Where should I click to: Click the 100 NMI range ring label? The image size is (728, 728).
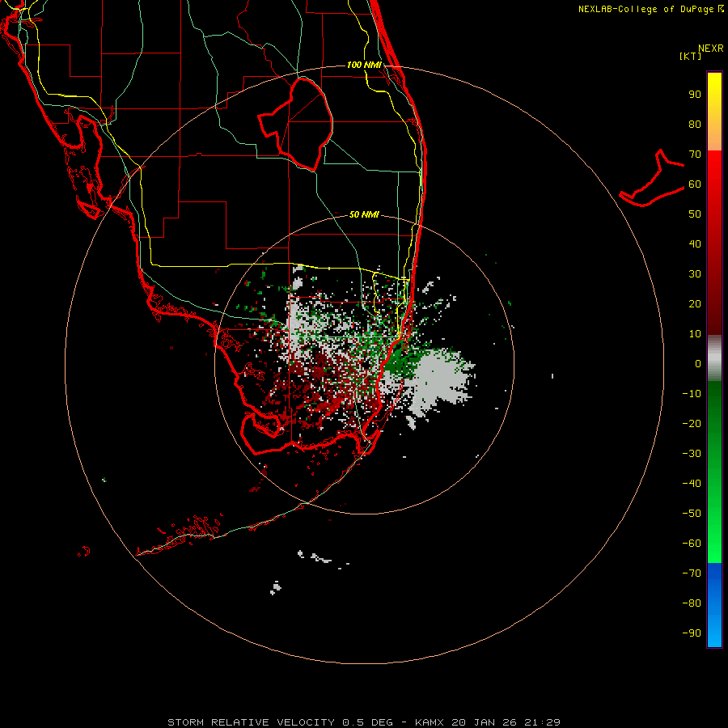(x=364, y=65)
